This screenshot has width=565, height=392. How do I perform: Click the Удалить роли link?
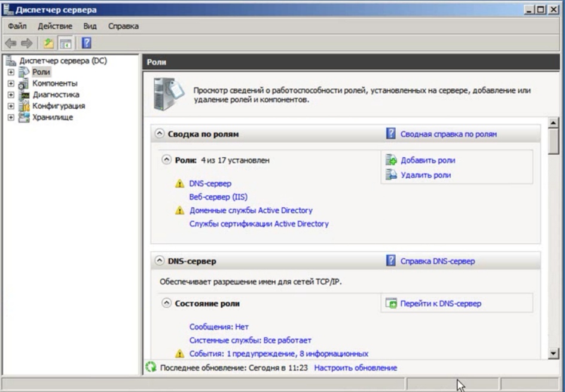(426, 176)
